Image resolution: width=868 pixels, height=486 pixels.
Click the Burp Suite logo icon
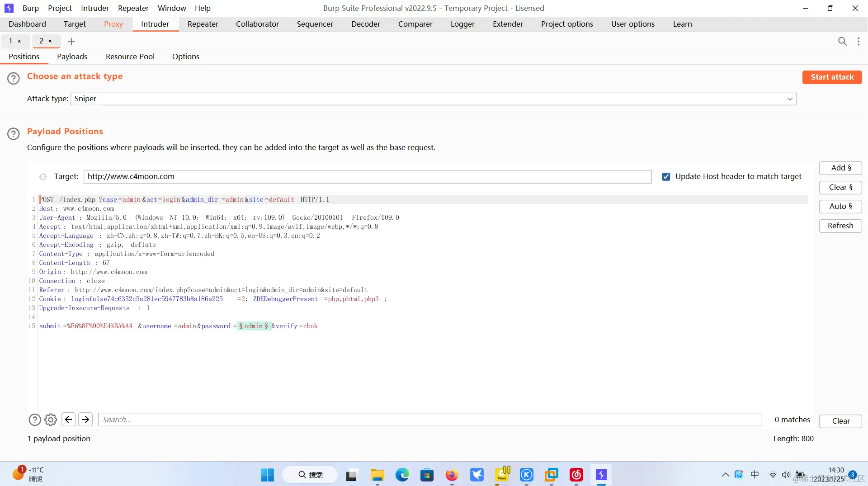tap(9, 8)
